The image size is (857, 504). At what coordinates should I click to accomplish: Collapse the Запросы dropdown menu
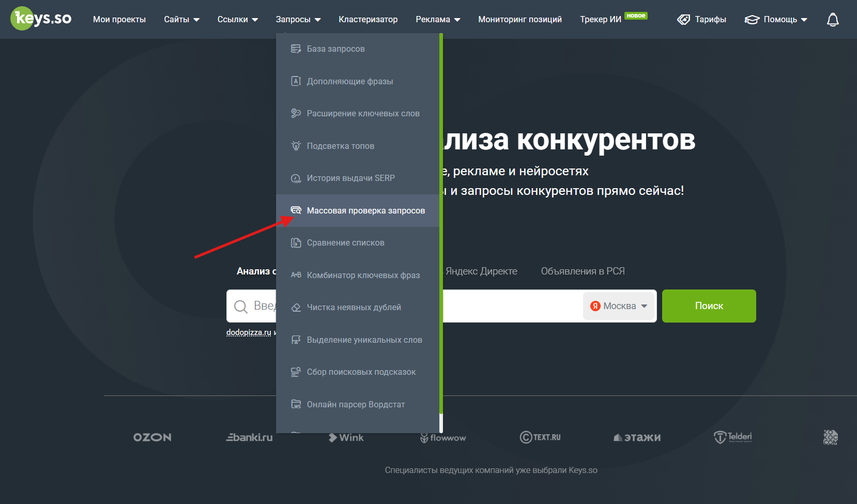[x=298, y=20]
